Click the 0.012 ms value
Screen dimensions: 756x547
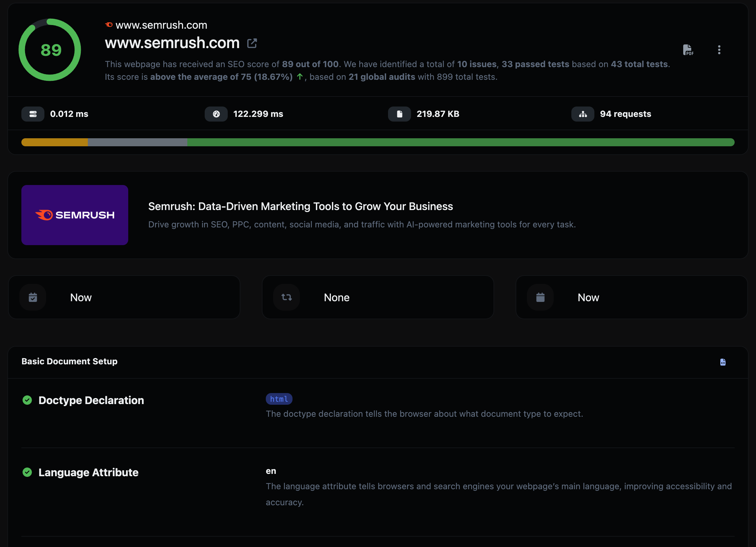click(69, 114)
